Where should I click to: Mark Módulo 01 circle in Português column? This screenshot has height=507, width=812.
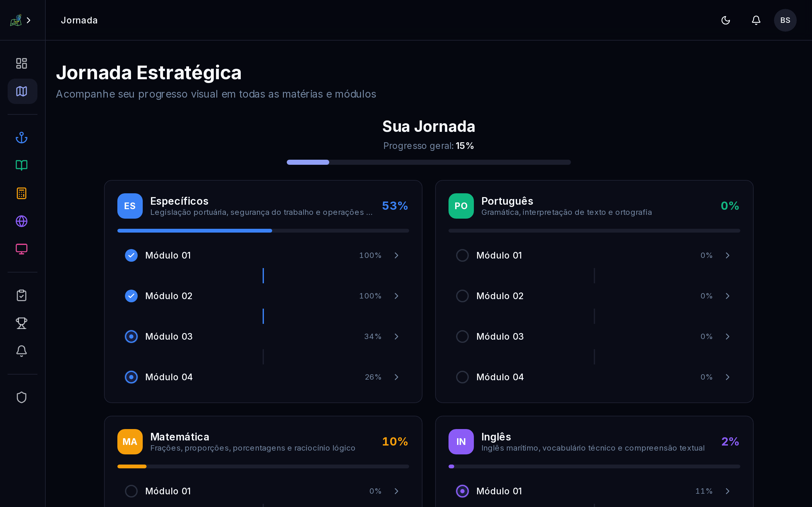(462, 255)
